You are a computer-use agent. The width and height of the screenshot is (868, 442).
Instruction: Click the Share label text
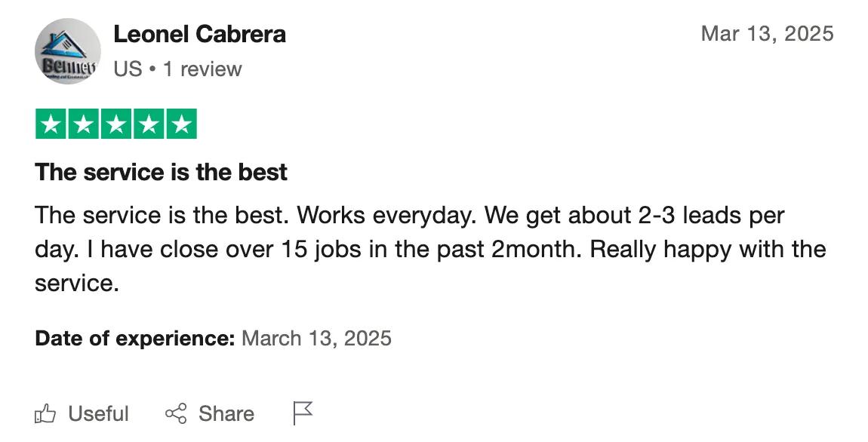pyautogui.click(x=226, y=414)
